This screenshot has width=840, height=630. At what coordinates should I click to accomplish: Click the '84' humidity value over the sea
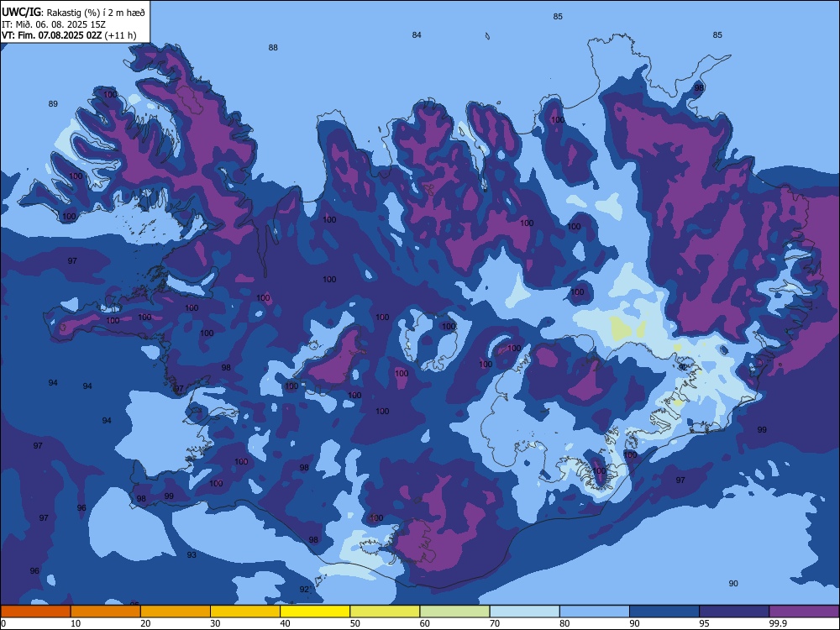coord(417,34)
